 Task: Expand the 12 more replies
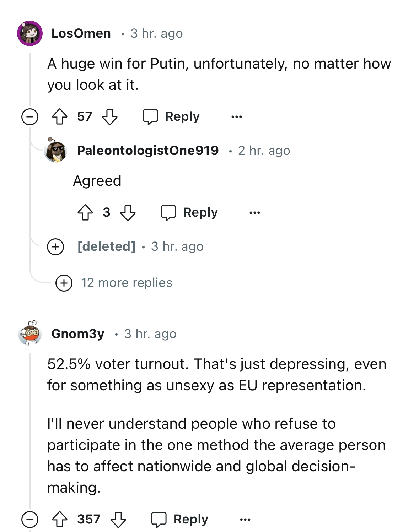pyautogui.click(x=114, y=283)
